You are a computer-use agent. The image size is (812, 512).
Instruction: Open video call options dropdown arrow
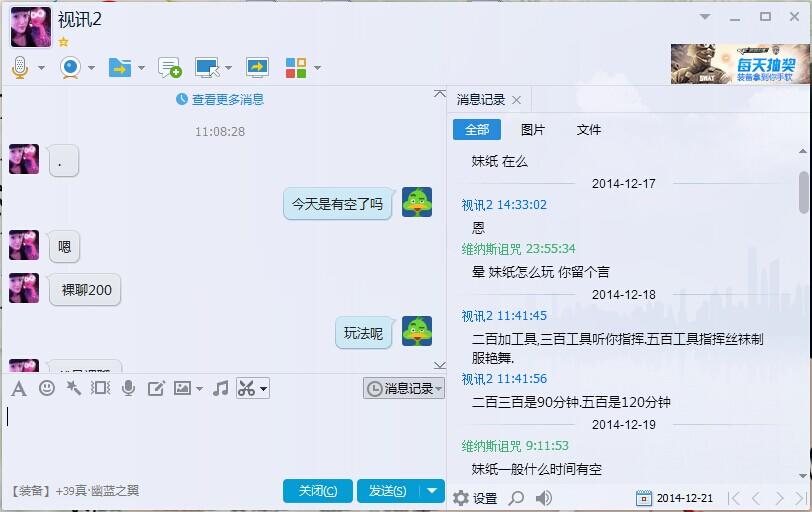point(91,68)
